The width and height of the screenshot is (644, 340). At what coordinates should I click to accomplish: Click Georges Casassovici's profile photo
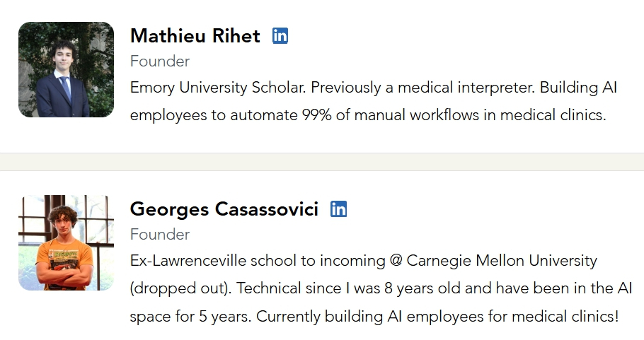tap(66, 242)
